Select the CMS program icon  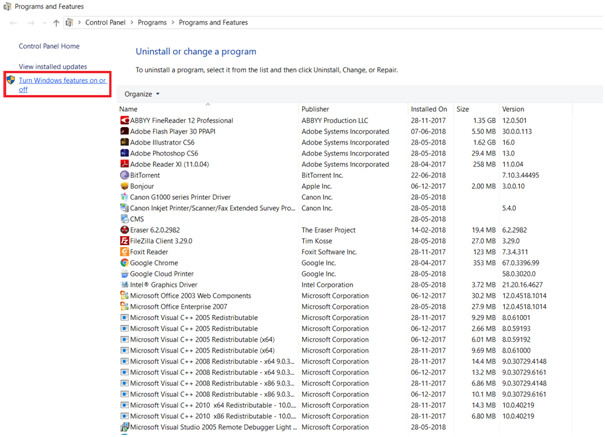pos(124,219)
